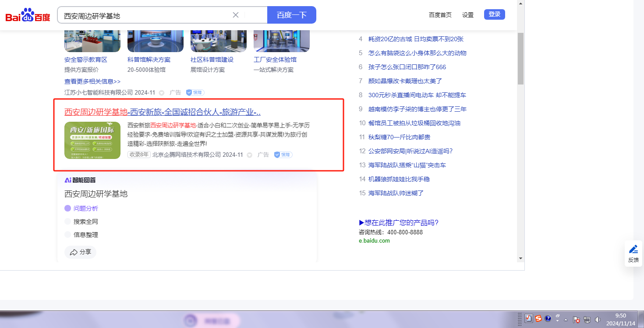Viewport: 644px width, 328px height.
Task: Click 保障 shield badge on 北京企腾 ad
Action: pos(283,155)
